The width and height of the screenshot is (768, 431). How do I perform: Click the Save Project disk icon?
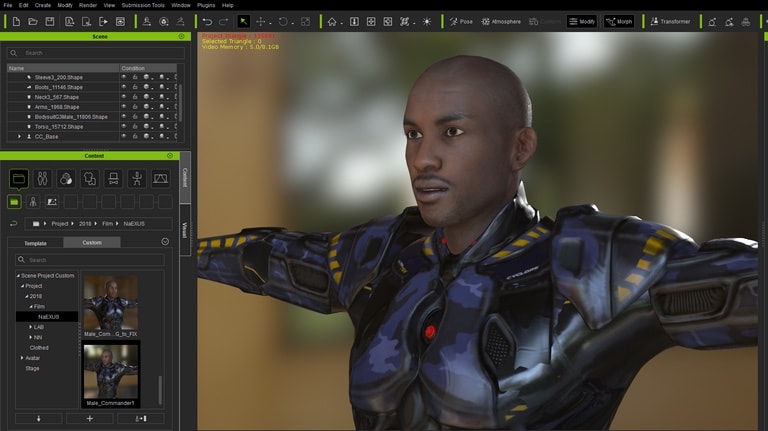(50, 21)
